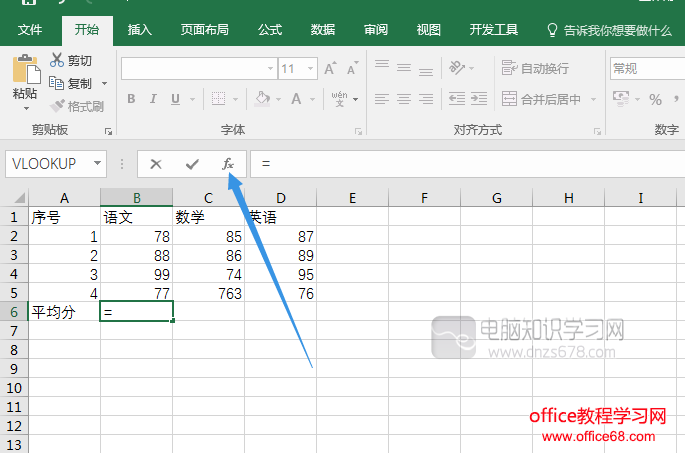Open the 复制 copy dropdown arrow

pos(105,83)
